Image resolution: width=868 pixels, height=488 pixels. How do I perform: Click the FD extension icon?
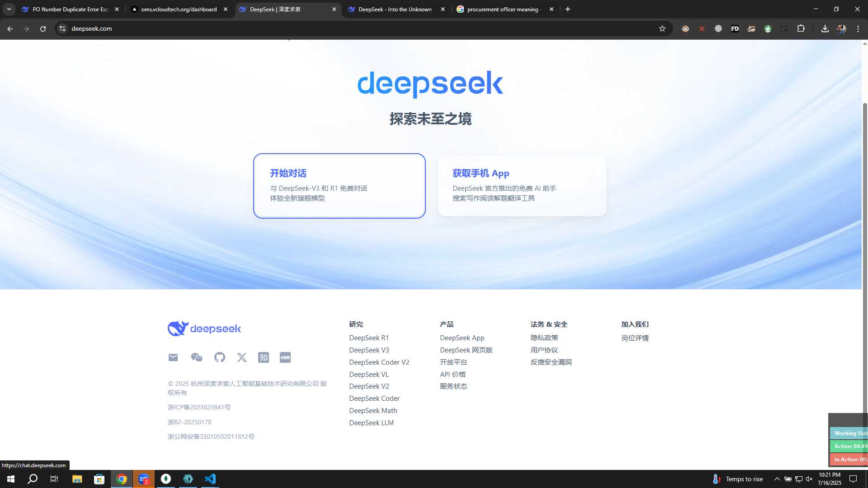point(735,28)
